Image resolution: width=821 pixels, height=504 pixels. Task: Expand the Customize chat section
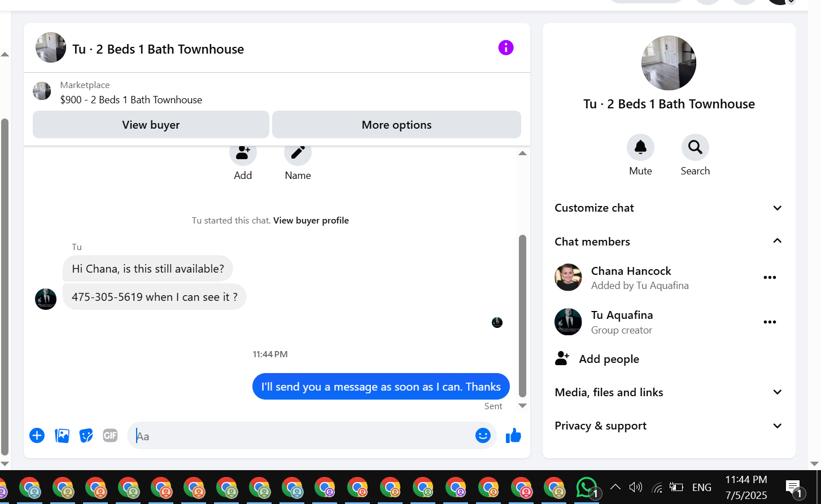click(x=669, y=208)
